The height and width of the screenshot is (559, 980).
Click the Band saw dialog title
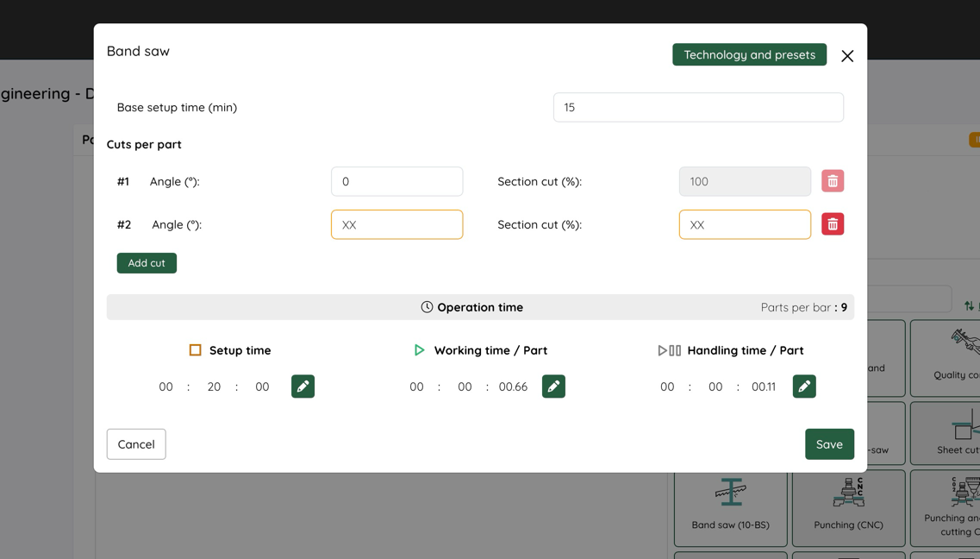(x=138, y=51)
